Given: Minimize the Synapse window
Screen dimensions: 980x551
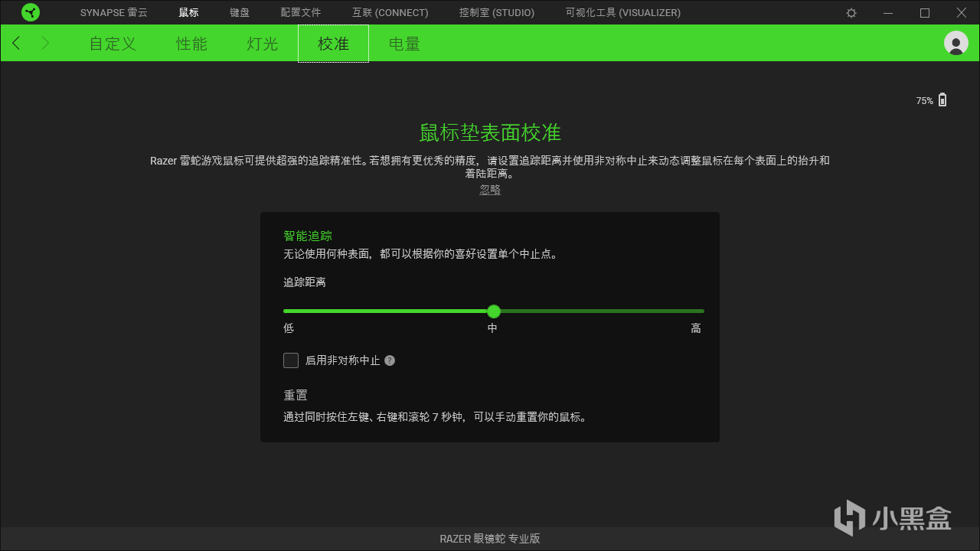Looking at the screenshot, I should coord(888,13).
